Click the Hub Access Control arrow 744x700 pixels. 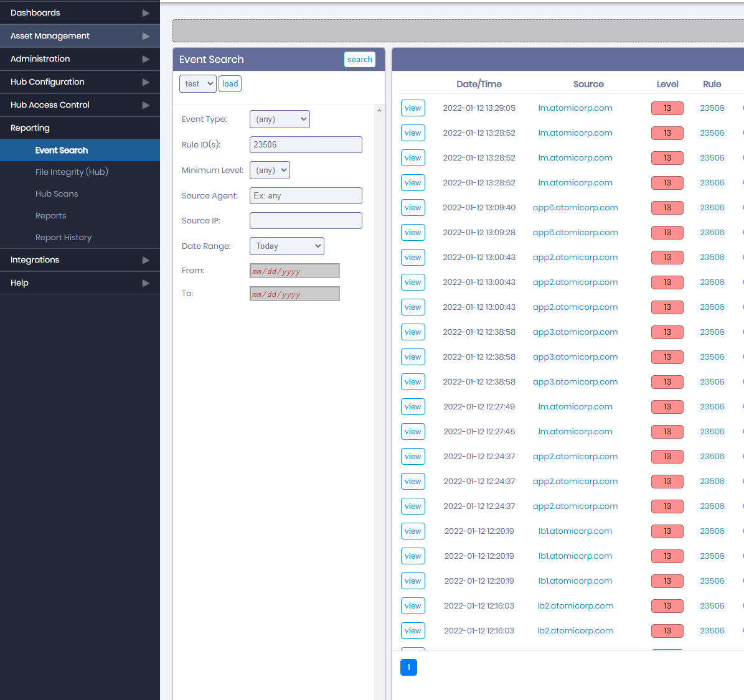(x=146, y=105)
